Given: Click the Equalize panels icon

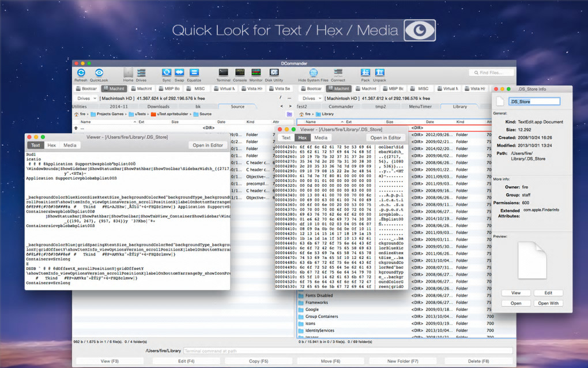Looking at the screenshot, I should (194, 73).
